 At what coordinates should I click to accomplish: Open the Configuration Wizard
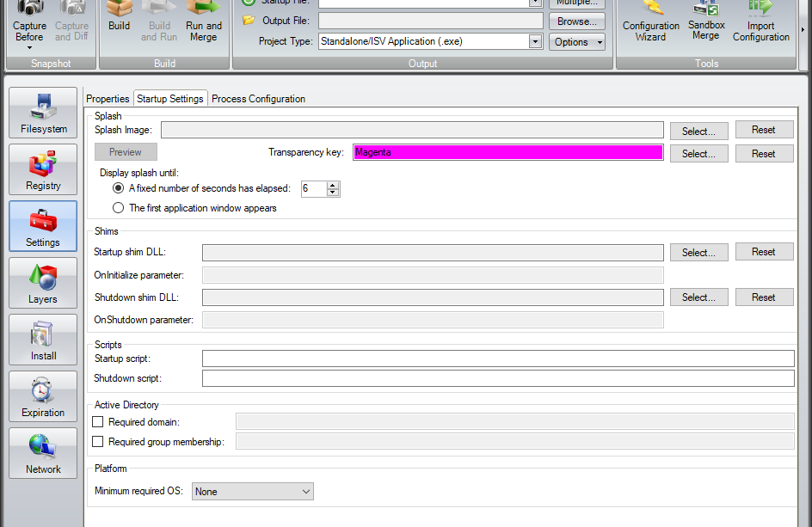coord(650,21)
